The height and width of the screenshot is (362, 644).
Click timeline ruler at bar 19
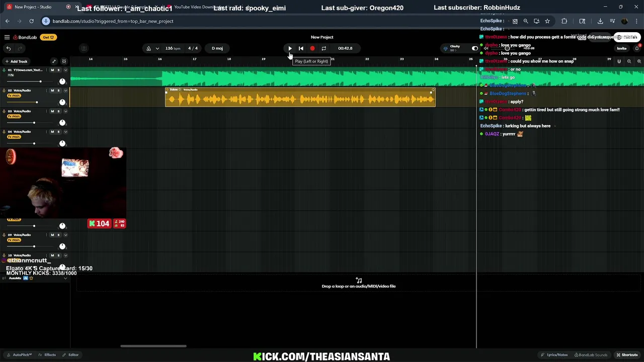point(263,59)
